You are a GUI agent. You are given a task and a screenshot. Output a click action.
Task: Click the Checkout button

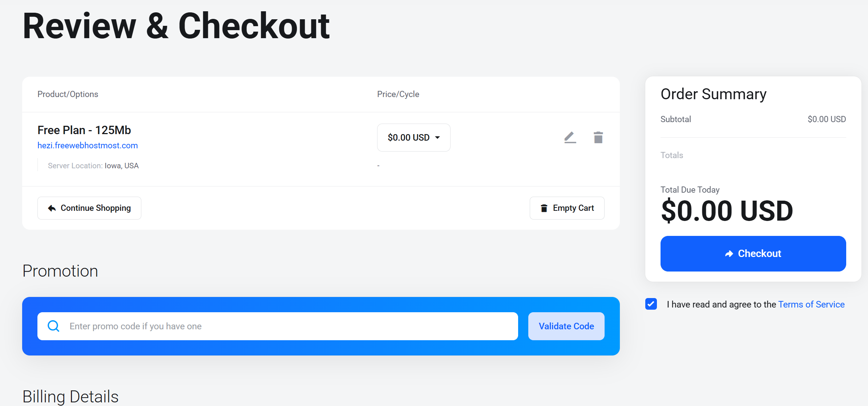click(753, 254)
